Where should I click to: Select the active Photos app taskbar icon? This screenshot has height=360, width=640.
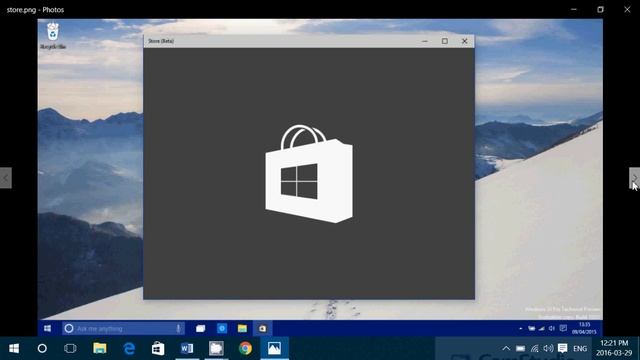274,349
